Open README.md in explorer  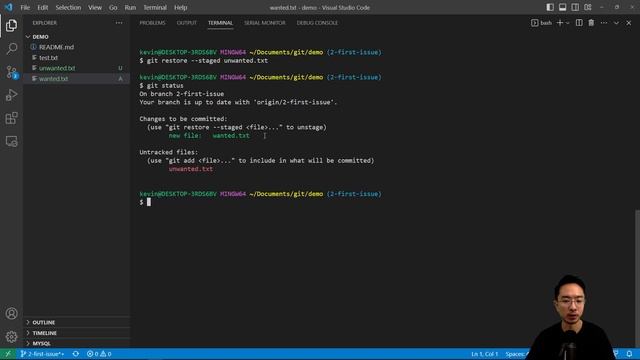(77, 47)
